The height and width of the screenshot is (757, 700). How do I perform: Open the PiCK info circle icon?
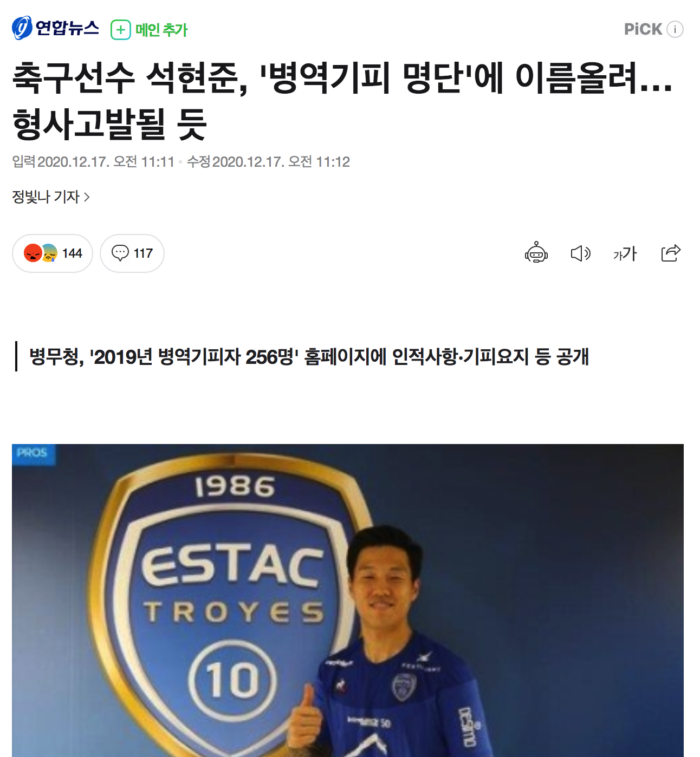click(x=675, y=29)
